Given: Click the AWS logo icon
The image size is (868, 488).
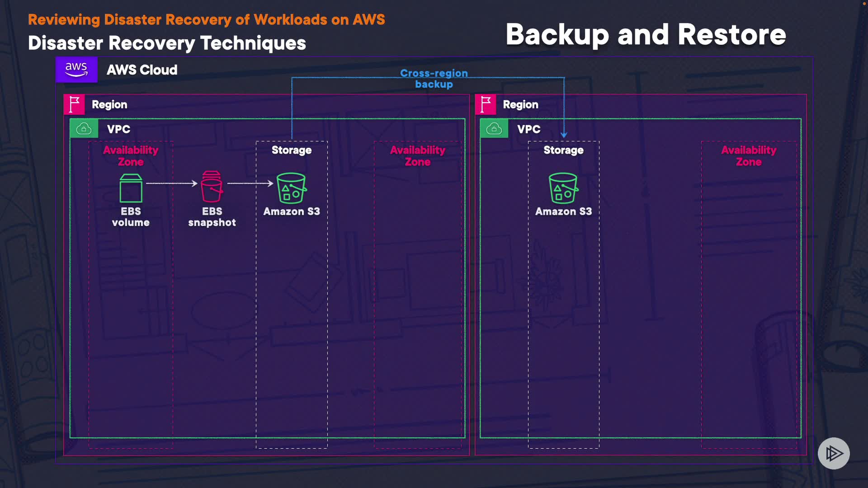Looking at the screenshot, I should (76, 70).
